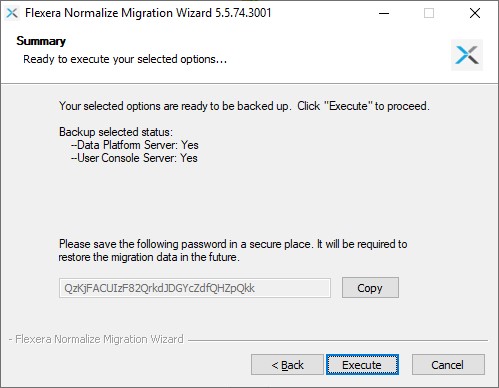The image size is (499, 388).
Task: Click the 'Your selected options are ready' message
Action: tap(244, 106)
